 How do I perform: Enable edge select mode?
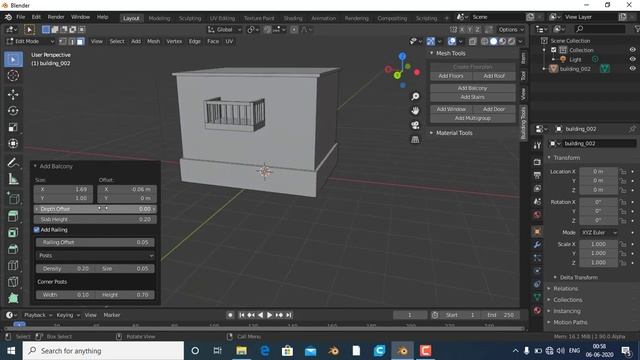[72, 41]
